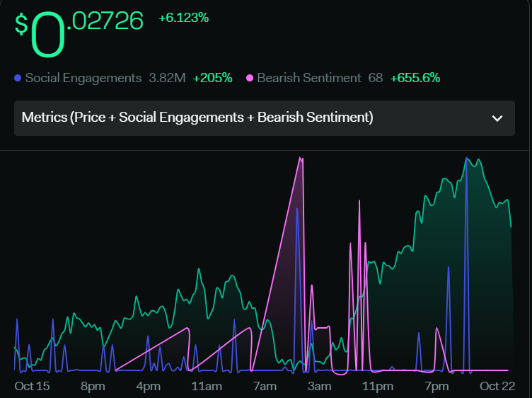The image size is (532, 398).
Task: Click the +205% engagements change value
Action: pos(212,78)
